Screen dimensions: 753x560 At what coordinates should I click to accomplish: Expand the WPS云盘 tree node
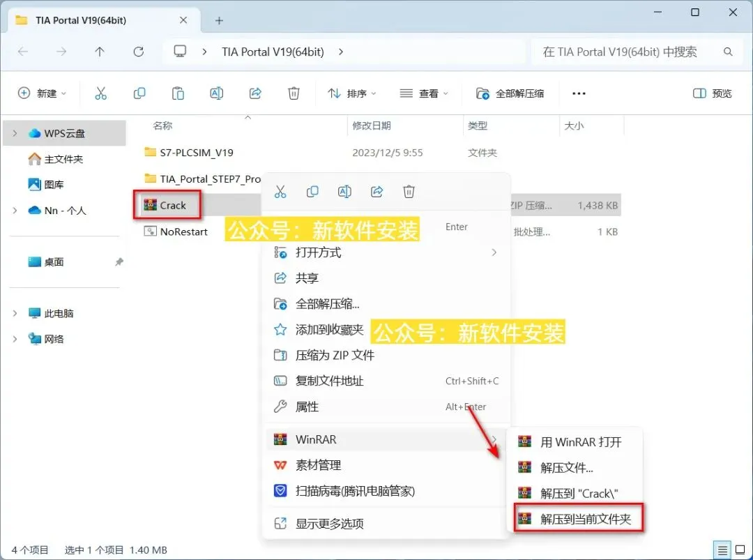coord(15,133)
